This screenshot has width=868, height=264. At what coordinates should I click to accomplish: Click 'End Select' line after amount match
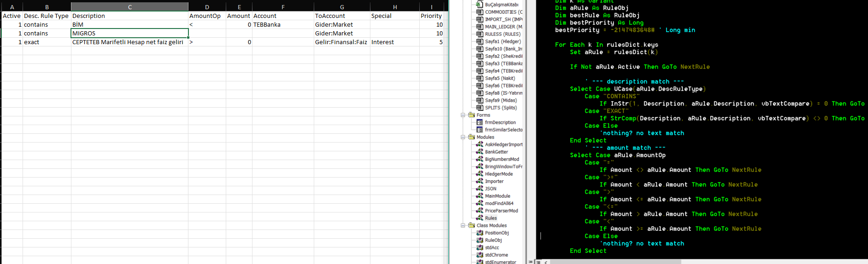588,251
